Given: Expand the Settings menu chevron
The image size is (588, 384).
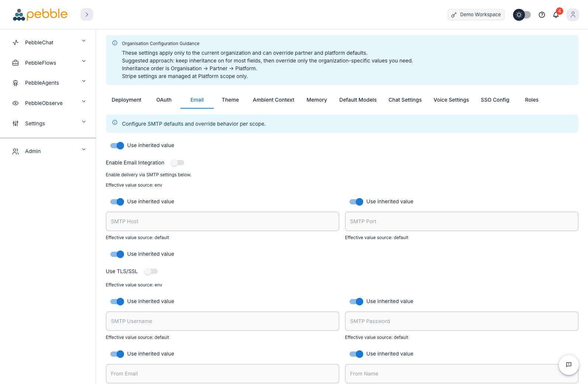Looking at the screenshot, I should coord(84,122).
